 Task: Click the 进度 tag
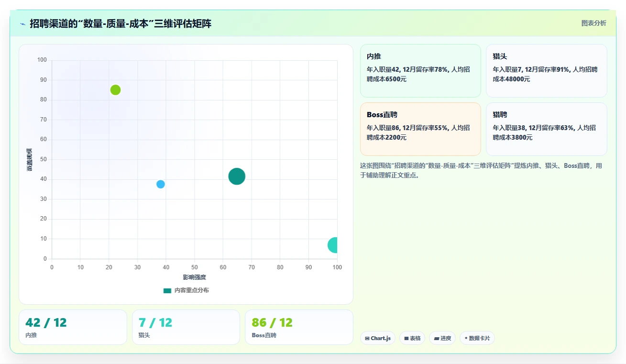442,338
